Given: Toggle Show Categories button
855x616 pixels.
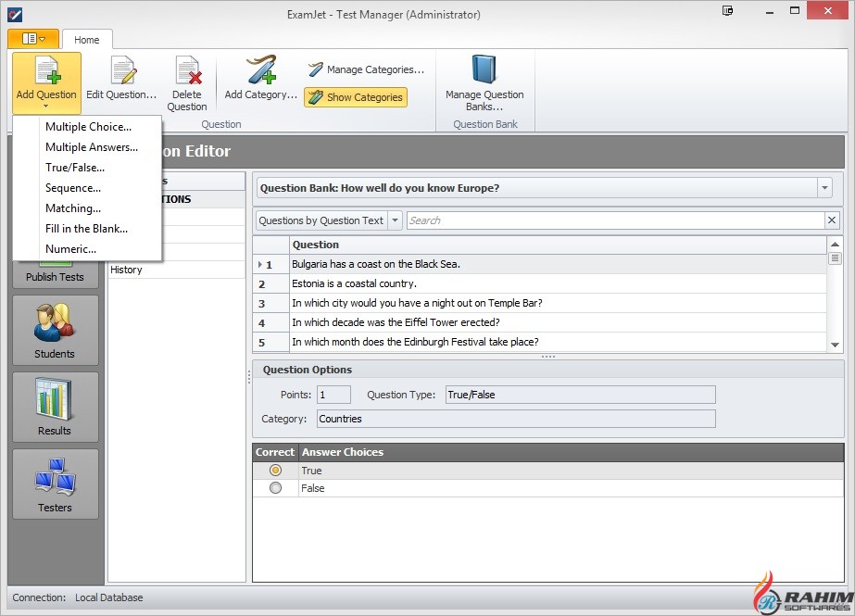Looking at the screenshot, I should (356, 97).
